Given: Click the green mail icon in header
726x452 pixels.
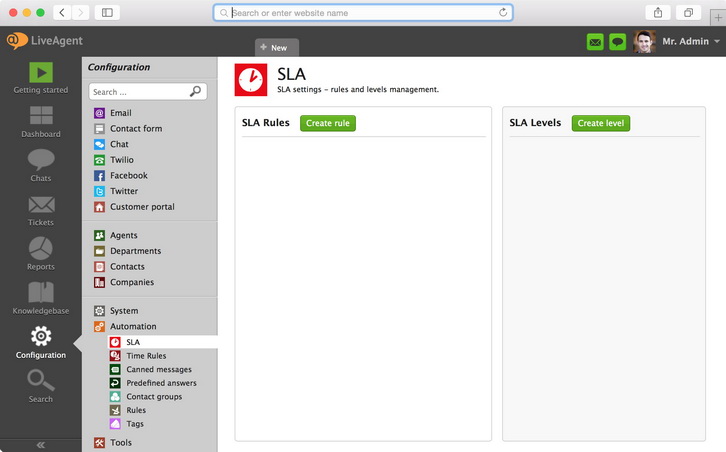Looking at the screenshot, I should point(595,42).
